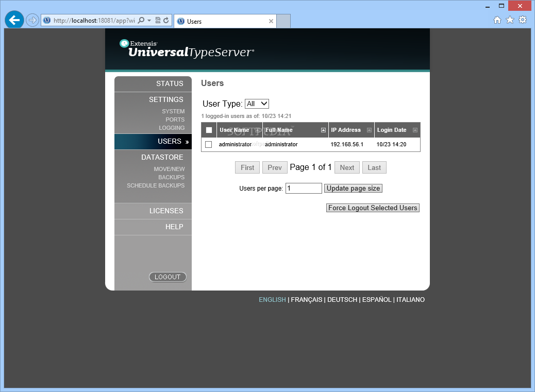This screenshot has width=535, height=392.
Task: Switch language to ENGLISH
Action: tap(272, 300)
